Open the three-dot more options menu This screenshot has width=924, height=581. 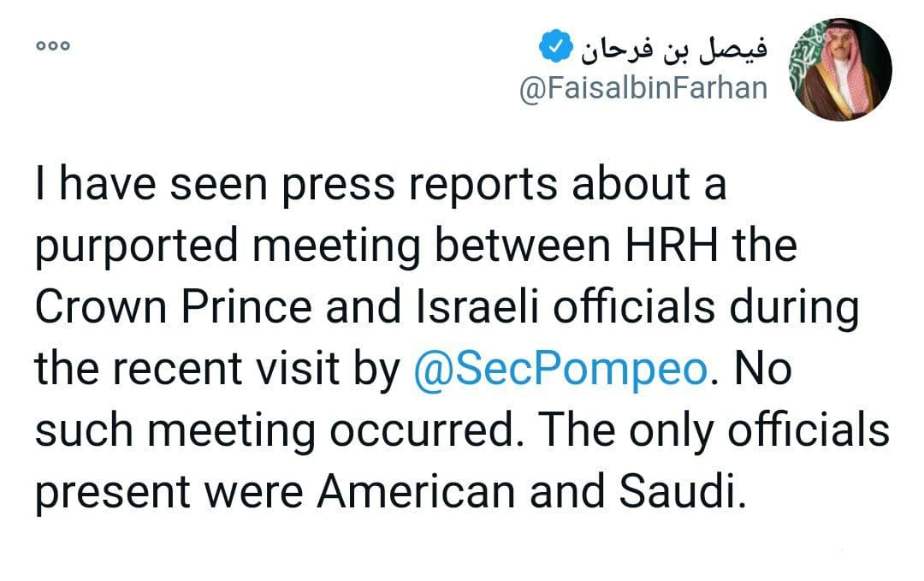(53, 45)
